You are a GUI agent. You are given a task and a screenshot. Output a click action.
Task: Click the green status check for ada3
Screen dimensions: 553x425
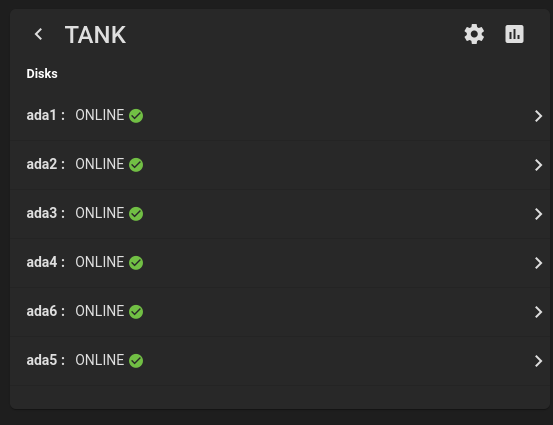[x=136, y=214]
